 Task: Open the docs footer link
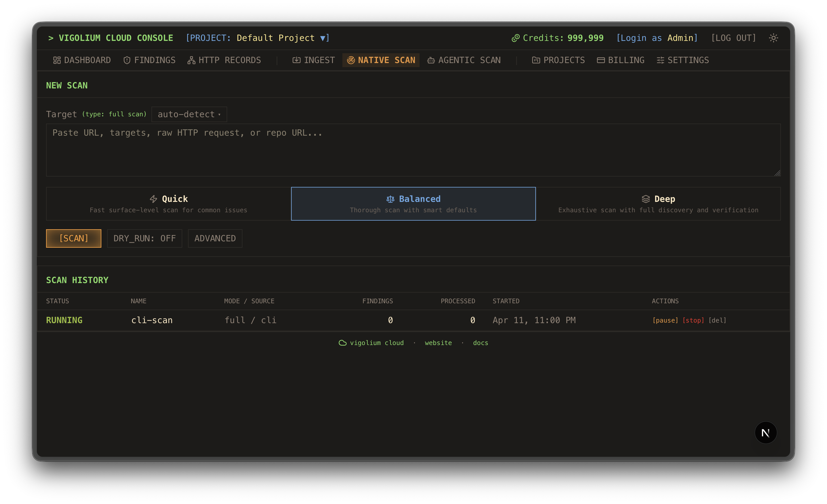point(480,343)
